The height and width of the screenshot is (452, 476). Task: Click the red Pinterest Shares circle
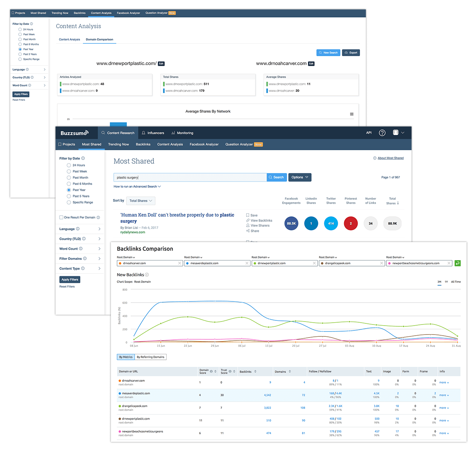pyautogui.click(x=351, y=223)
